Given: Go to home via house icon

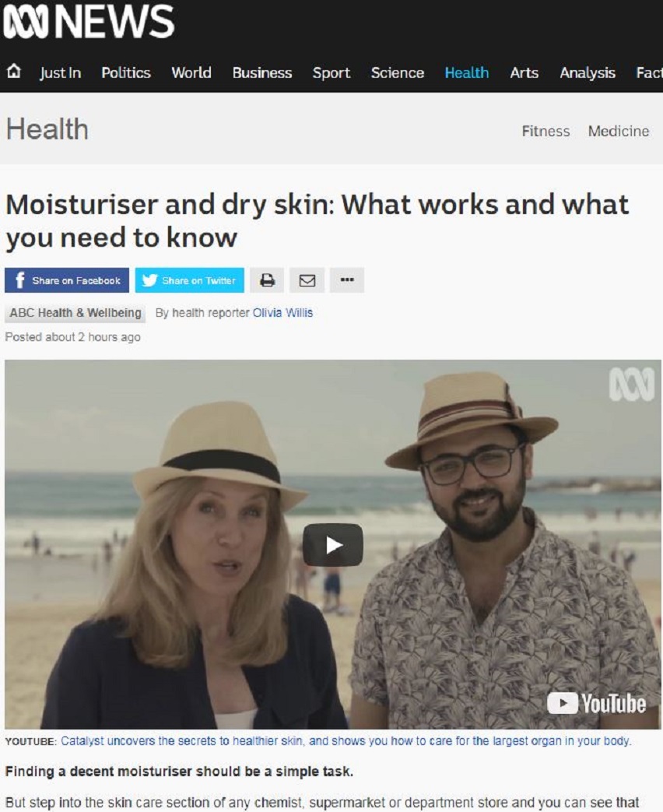Looking at the screenshot, I should click(14, 71).
